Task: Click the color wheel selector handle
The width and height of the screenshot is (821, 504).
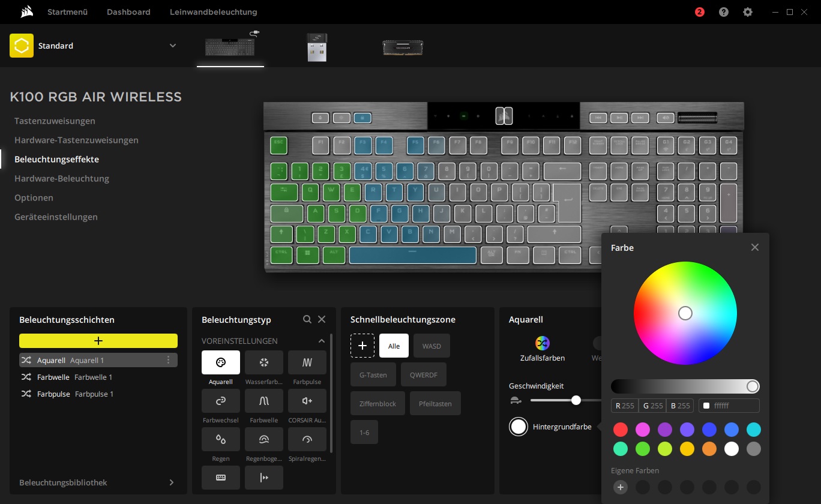Action: 685,313
